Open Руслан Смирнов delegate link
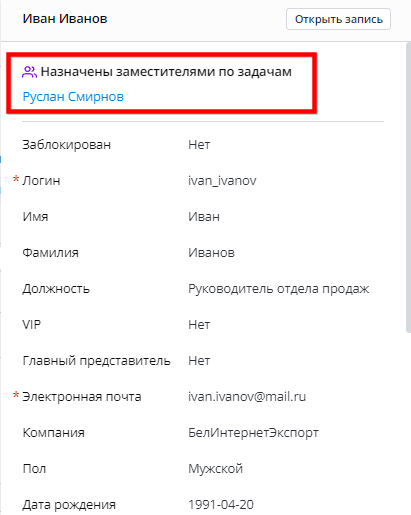This screenshot has width=411, height=515. pos(73,97)
